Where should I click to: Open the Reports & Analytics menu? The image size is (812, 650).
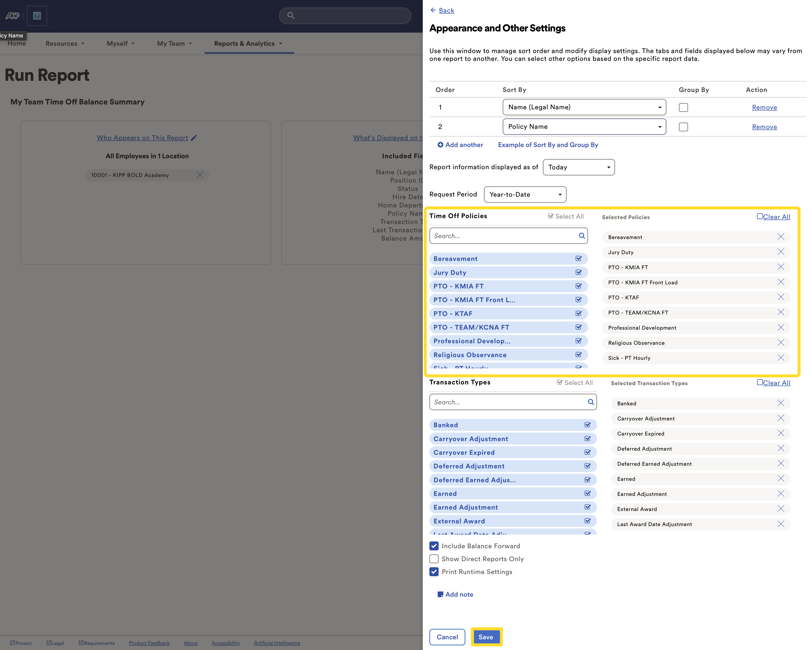[248, 44]
